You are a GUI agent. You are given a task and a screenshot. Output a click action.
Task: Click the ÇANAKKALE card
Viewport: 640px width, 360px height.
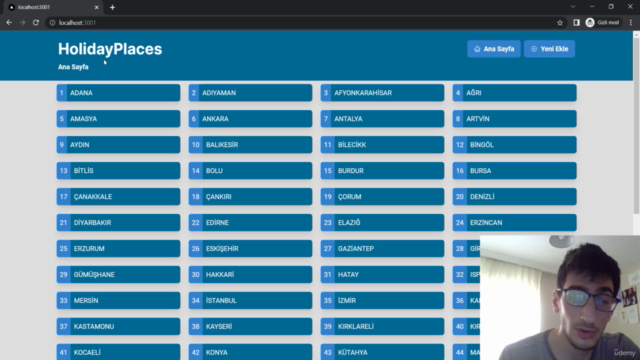click(x=118, y=197)
